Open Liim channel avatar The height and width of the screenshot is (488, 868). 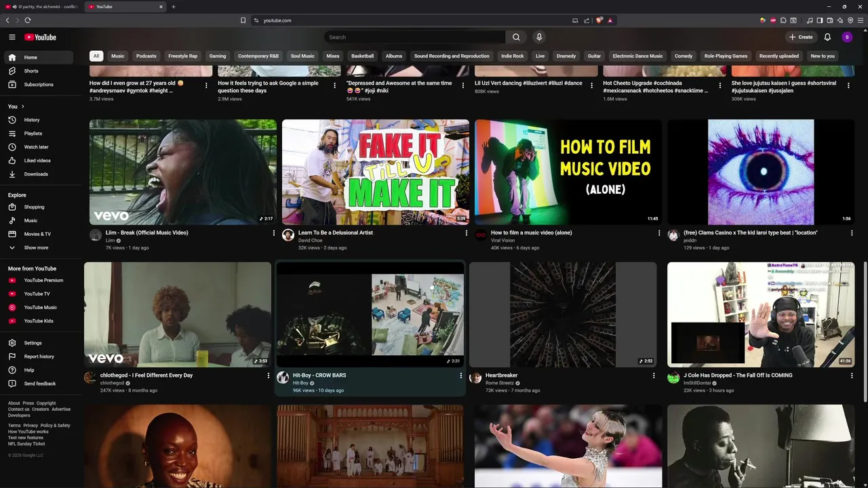[96, 235]
